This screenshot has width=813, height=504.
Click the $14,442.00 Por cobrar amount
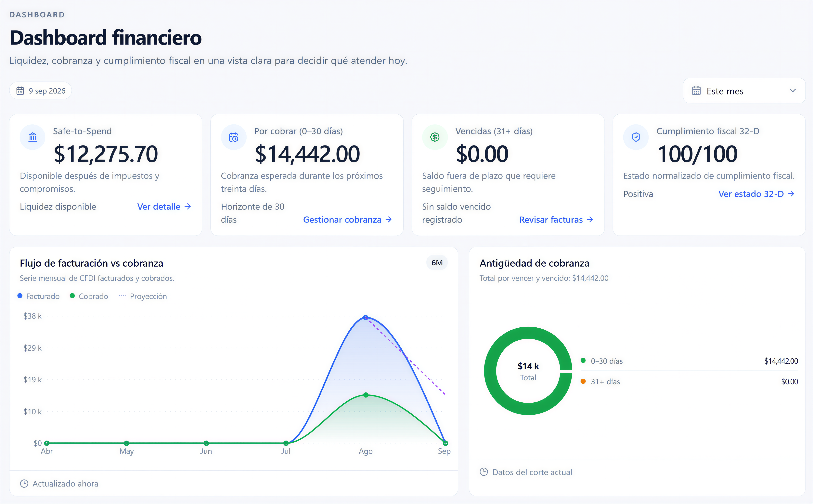click(307, 154)
